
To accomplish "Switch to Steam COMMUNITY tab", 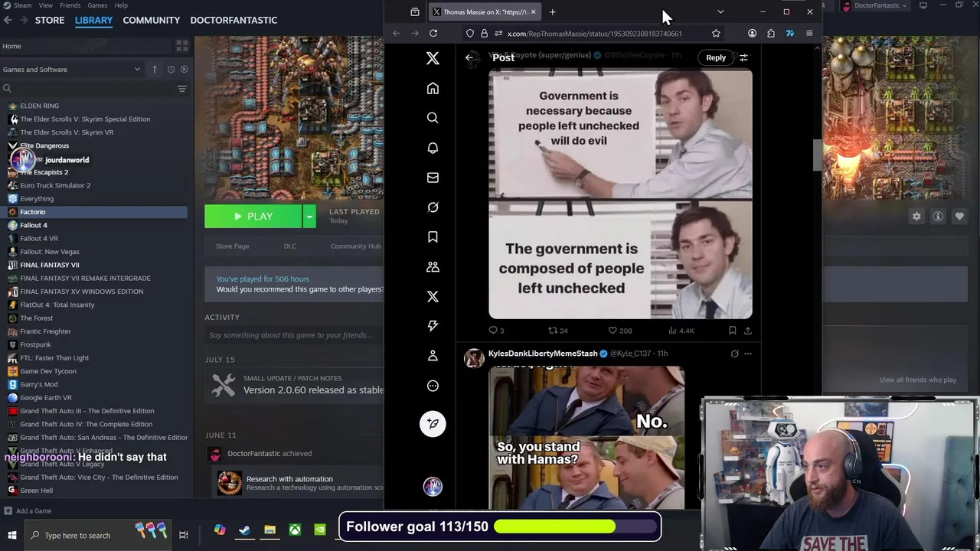I will coord(151,20).
